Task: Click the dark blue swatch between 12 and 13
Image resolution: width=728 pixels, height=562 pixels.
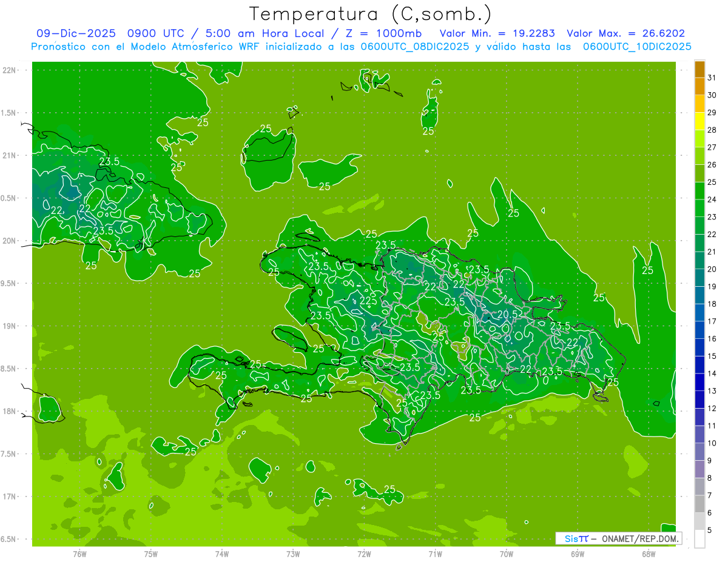Action: click(699, 400)
